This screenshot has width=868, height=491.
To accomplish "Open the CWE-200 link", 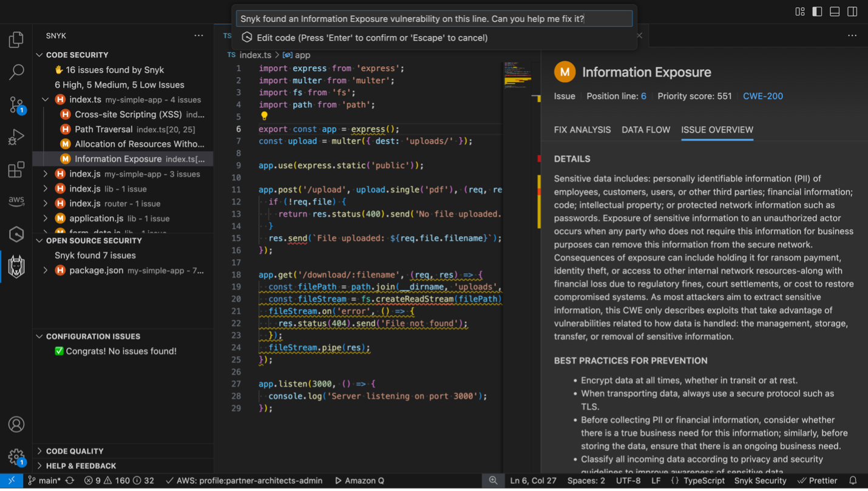I will pyautogui.click(x=763, y=96).
